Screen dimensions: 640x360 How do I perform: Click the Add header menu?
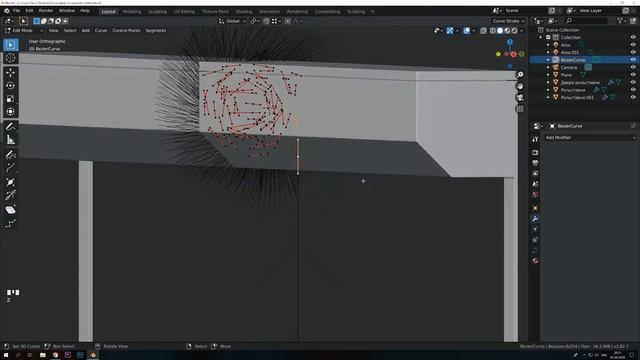pos(85,31)
